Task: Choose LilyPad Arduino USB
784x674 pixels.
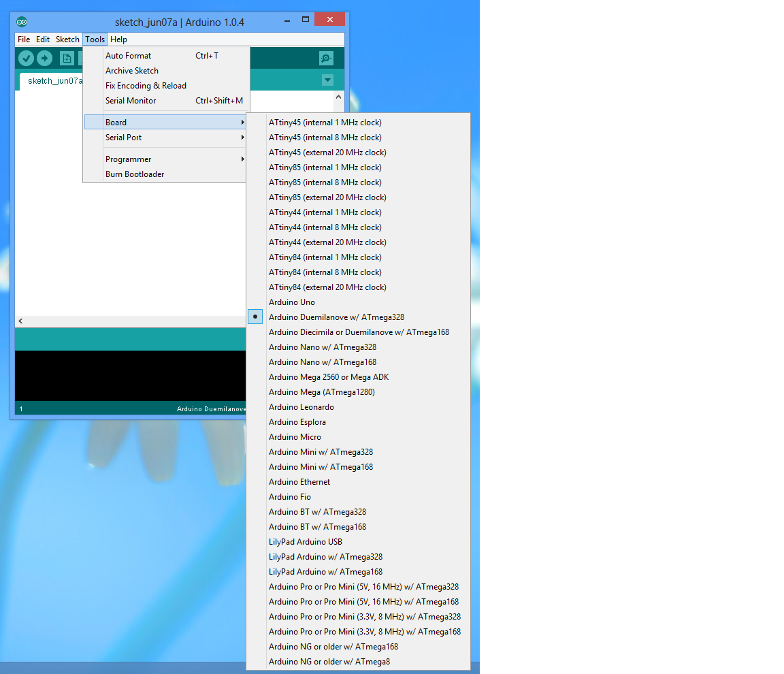Action: point(358,542)
